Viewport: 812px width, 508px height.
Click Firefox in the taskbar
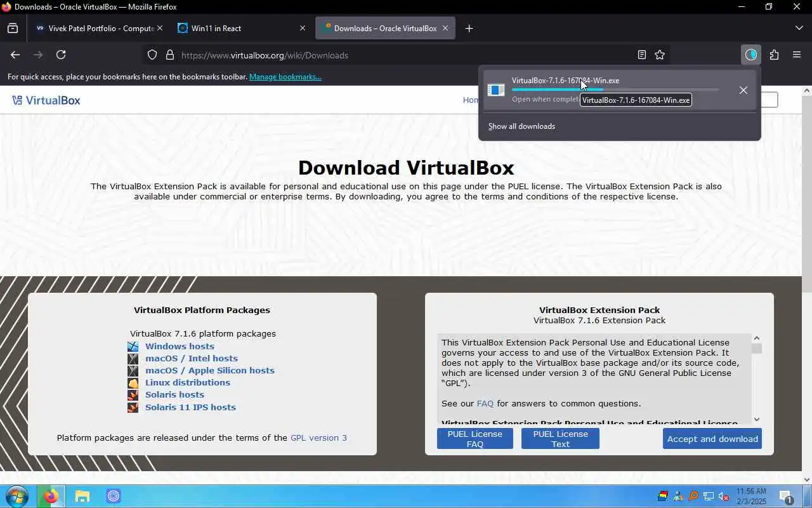point(51,496)
